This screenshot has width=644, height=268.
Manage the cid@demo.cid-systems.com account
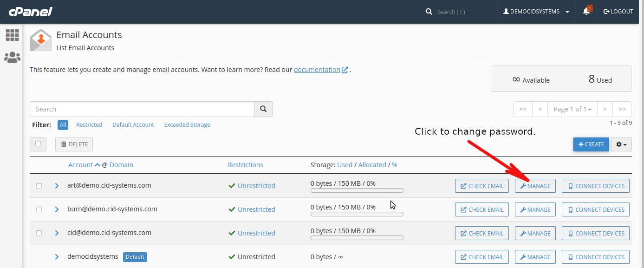pyautogui.click(x=535, y=233)
